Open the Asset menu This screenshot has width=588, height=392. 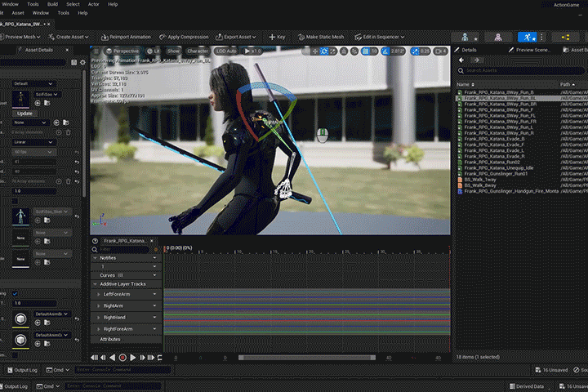point(18,13)
